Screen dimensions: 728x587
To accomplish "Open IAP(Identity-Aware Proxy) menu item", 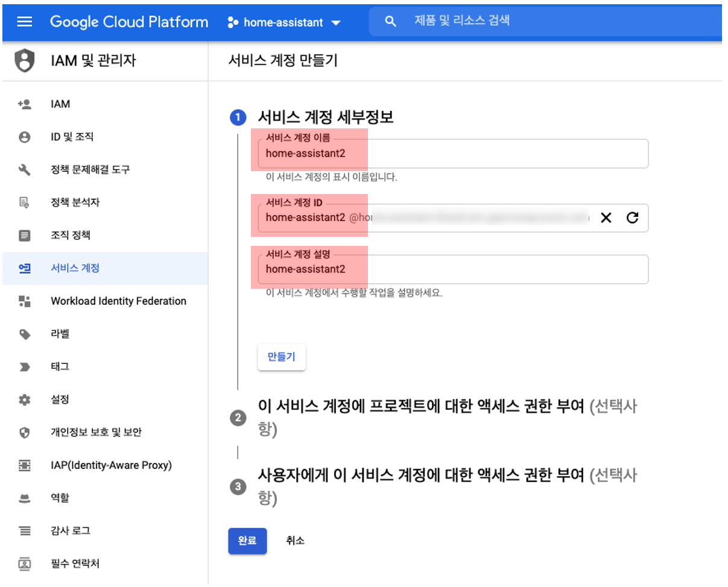I will tap(106, 465).
